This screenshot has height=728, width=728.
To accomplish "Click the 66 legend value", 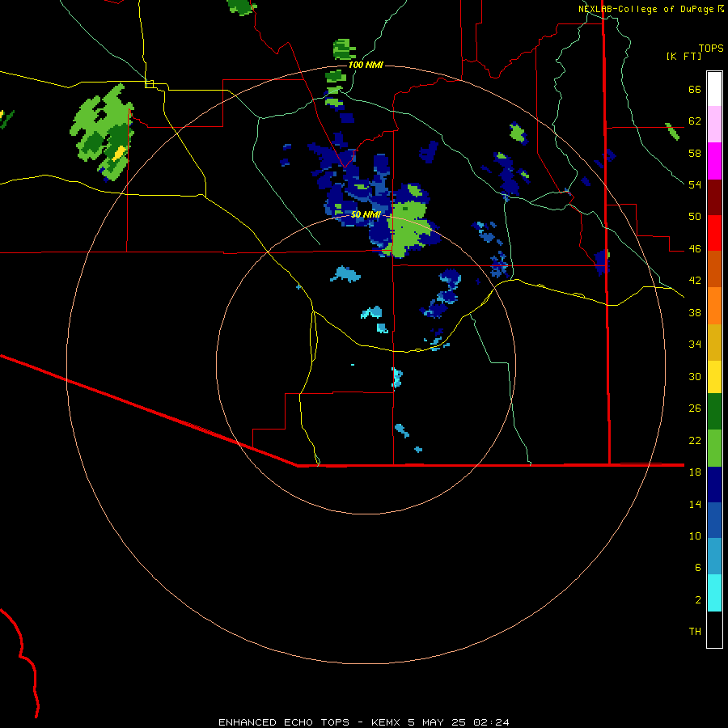I will tap(695, 90).
